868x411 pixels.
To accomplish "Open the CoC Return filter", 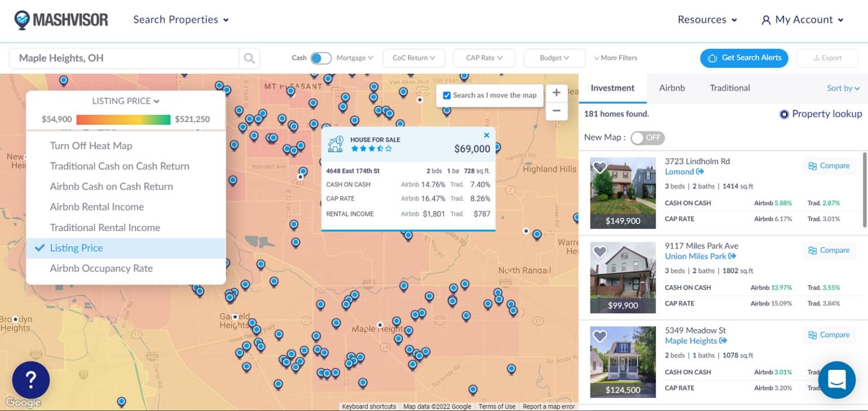I will (414, 58).
